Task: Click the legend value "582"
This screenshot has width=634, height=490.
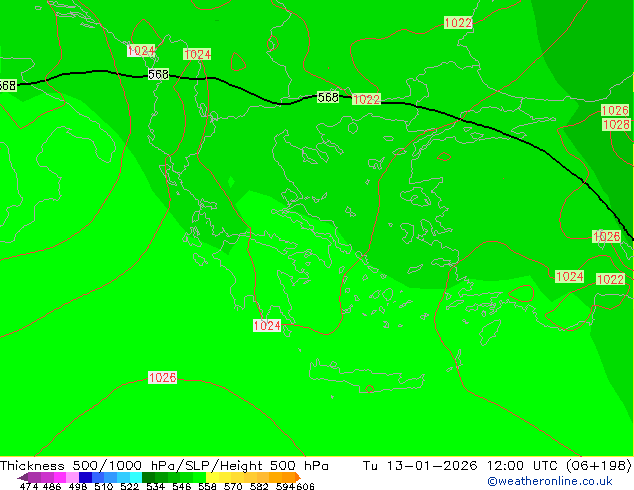Action: [x=259, y=486]
